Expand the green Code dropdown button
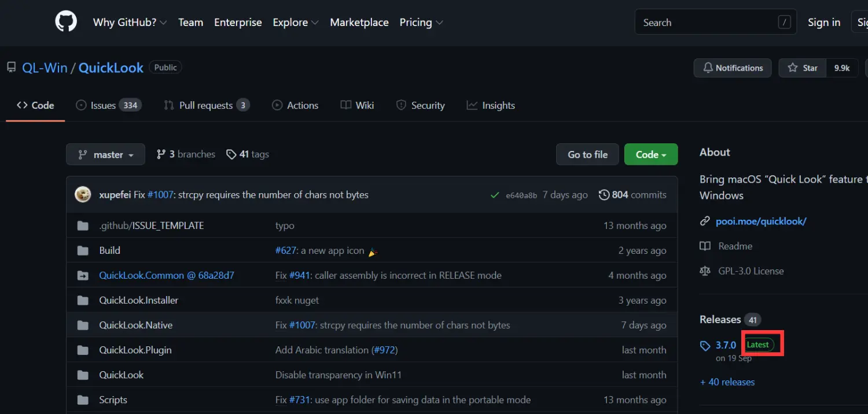Screen dimensions: 868x414 pyautogui.click(x=650, y=154)
